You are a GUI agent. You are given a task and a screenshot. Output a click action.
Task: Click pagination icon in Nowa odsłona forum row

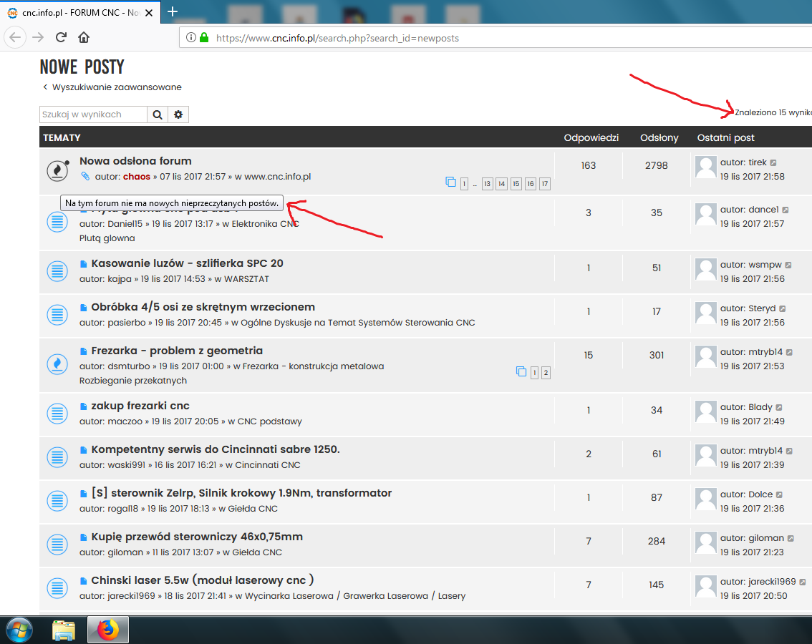[x=450, y=182]
